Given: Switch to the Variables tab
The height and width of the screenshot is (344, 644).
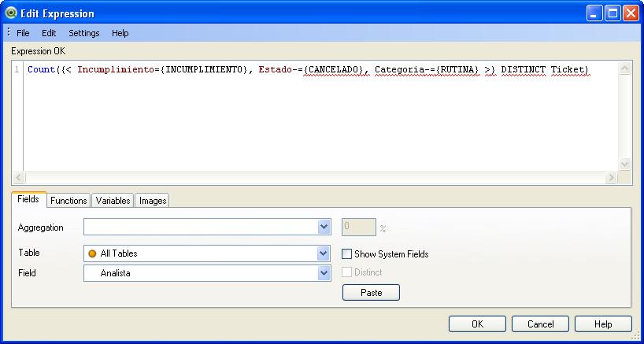Looking at the screenshot, I should 113,201.
